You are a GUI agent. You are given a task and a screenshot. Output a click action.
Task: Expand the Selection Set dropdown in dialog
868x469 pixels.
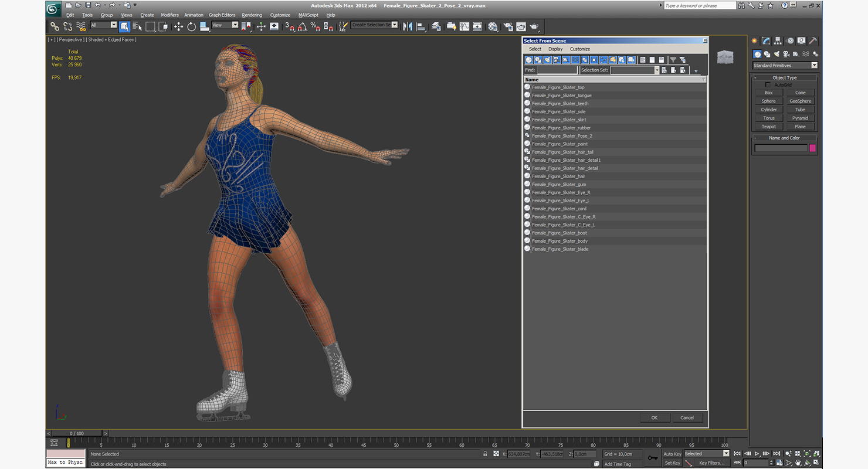(x=656, y=70)
